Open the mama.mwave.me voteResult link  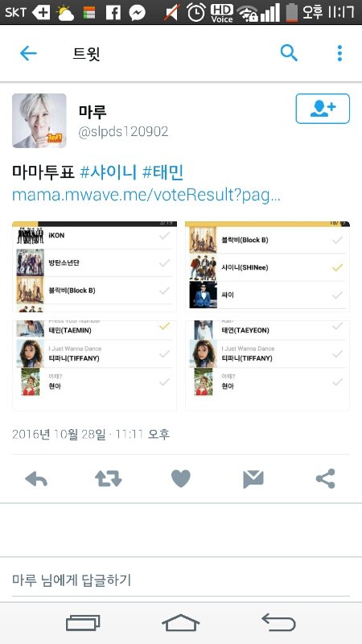(x=146, y=195)
